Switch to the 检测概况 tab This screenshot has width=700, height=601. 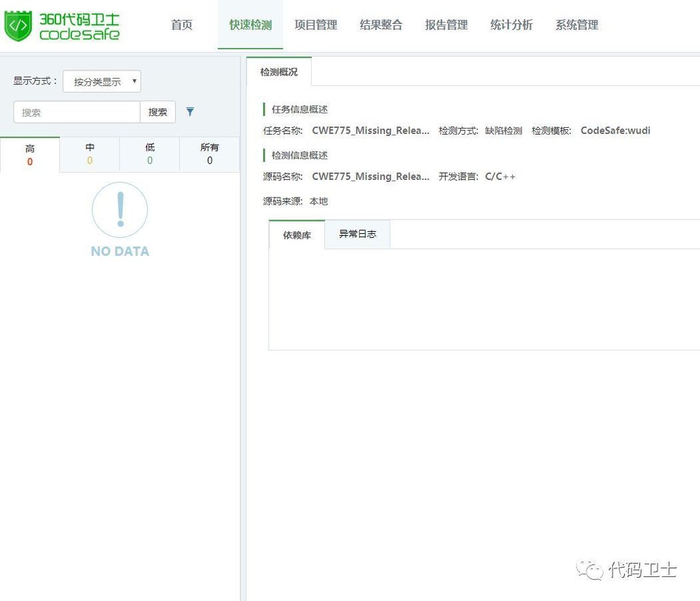pos(279,71)
